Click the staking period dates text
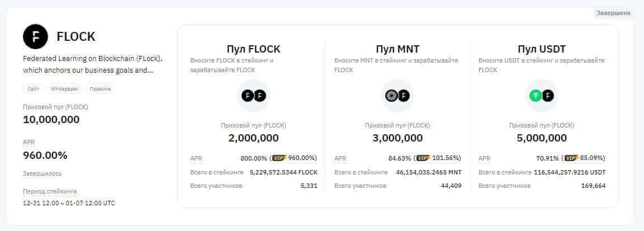The height and width of the screenshot is (231, 644). 69,203
